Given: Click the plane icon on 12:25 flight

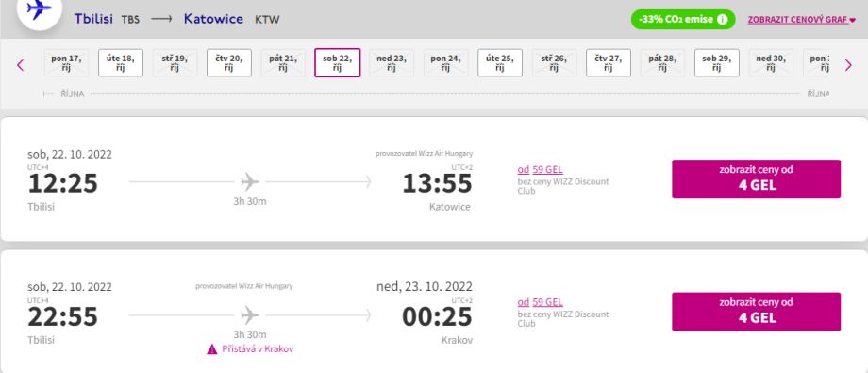Looking at the screenshot, I should (x=250, y=182).
